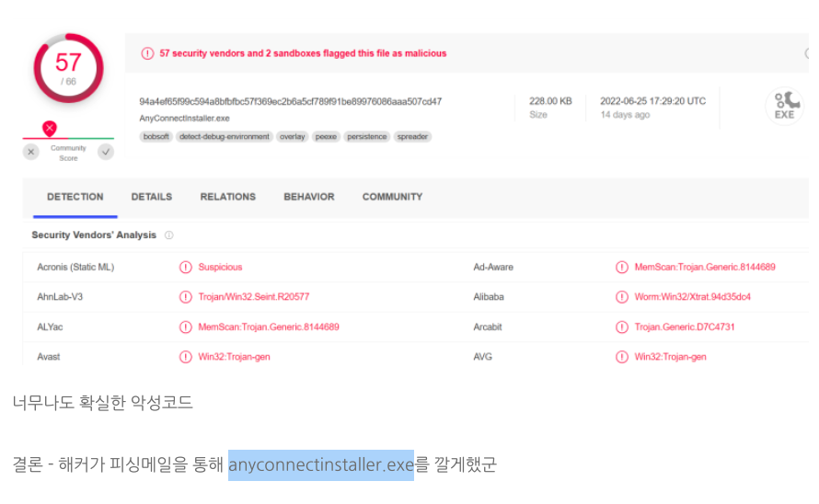Click the '14 days ago' text

[x=625, y=115]
